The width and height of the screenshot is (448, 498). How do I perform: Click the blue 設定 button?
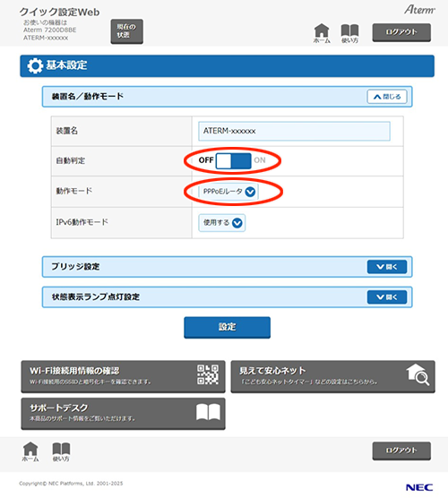[228, 327]
